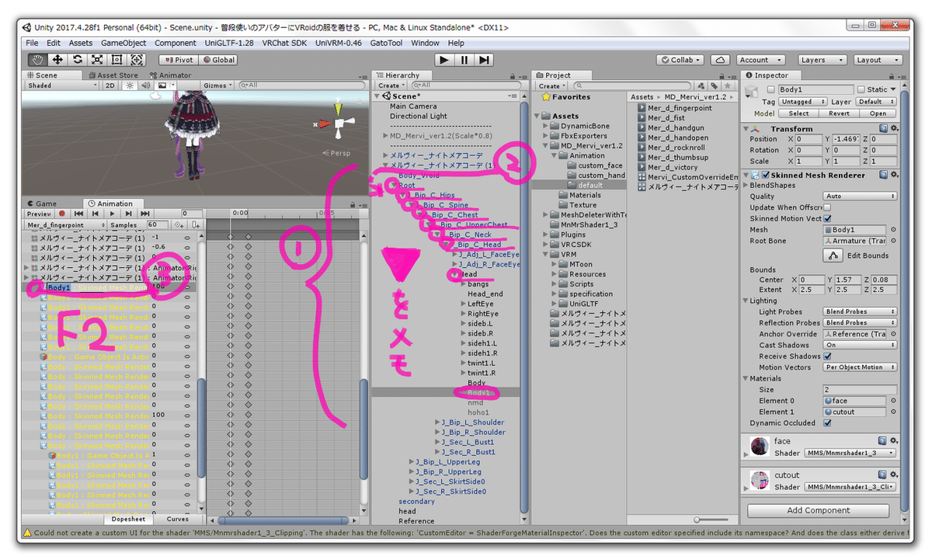
Task: Click the Model Revert button
Action: (840, 113)
